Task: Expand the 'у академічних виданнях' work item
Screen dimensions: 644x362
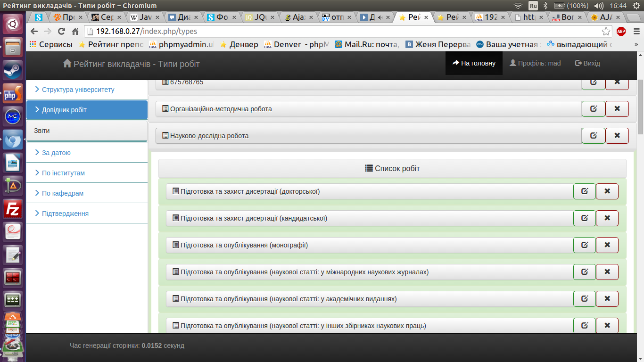Action: click(370, 299)
